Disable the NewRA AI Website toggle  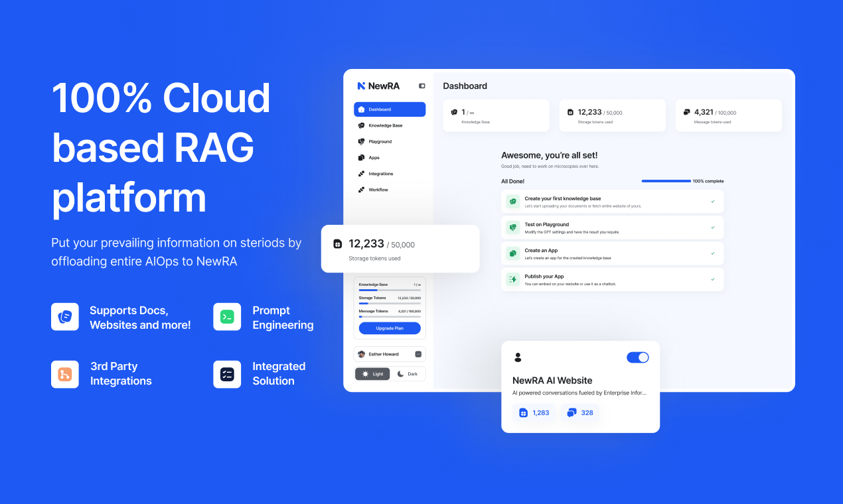pos(638,357)
